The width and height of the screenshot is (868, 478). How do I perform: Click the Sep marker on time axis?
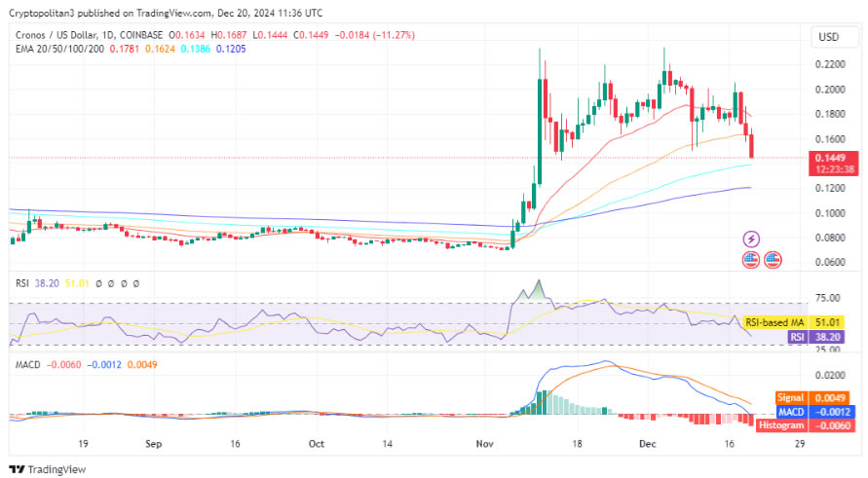[151, 442]
